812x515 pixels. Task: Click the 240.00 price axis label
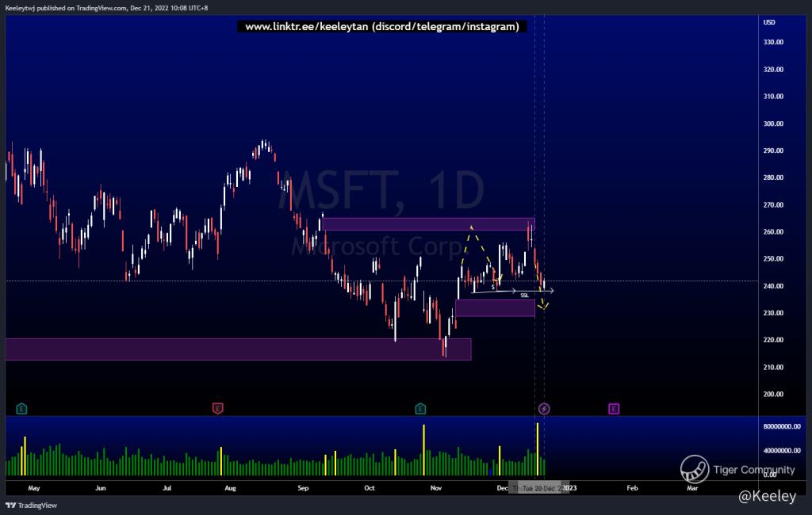(x=773, y=286)
